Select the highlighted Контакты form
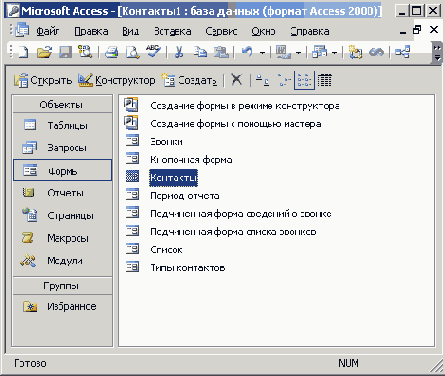The image size is (445, 376). [173, 178]
